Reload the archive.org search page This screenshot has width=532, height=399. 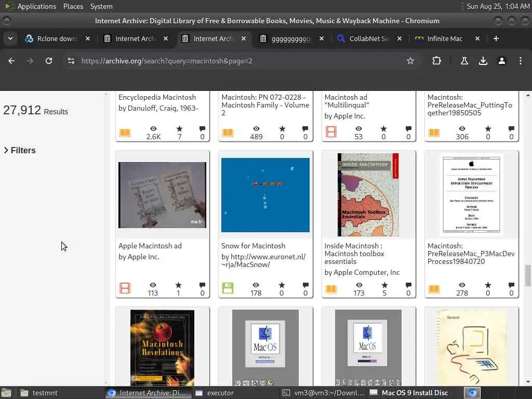[x=49, y=61]
